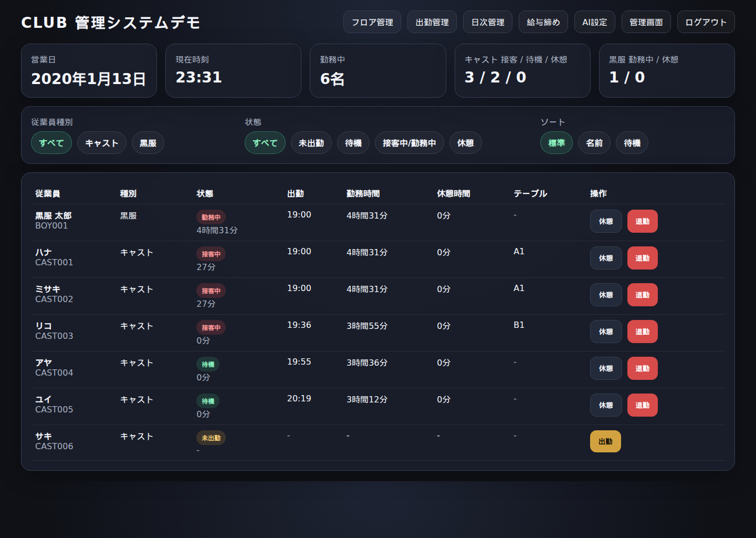Click the 出勤 column header
Screen dimensions: 756x538
point(296,193)
